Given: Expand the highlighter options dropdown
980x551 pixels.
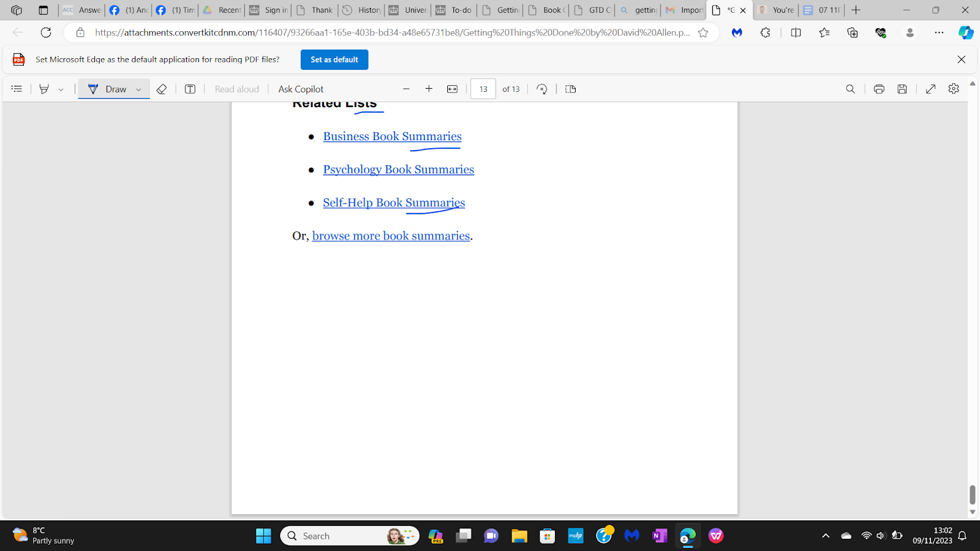Looking at the screenshot, I should [x=61, y=89].
